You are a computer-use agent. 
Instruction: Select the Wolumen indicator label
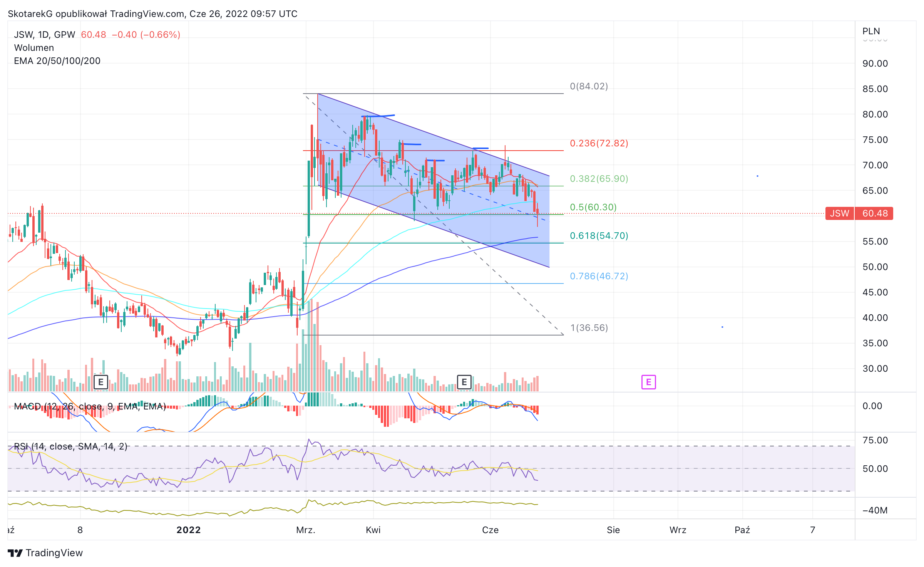(x=34, y=48)
